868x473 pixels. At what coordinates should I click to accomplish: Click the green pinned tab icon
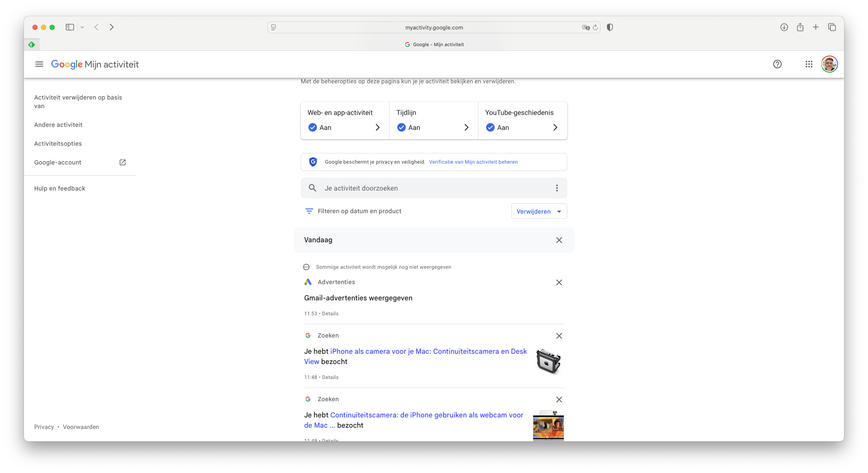(x=32, y=44)
